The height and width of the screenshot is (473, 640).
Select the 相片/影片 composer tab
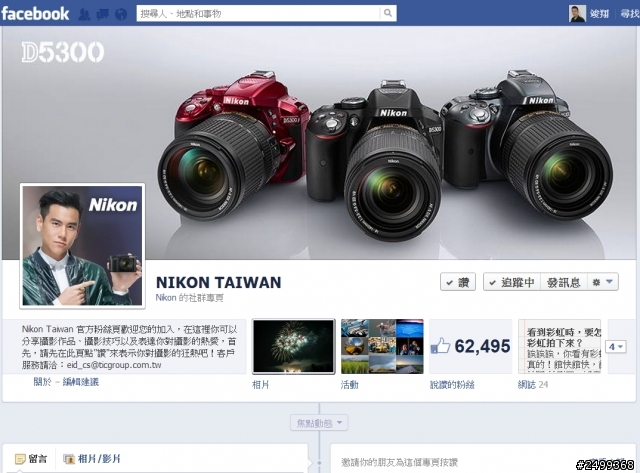click(x=92, y=459)
